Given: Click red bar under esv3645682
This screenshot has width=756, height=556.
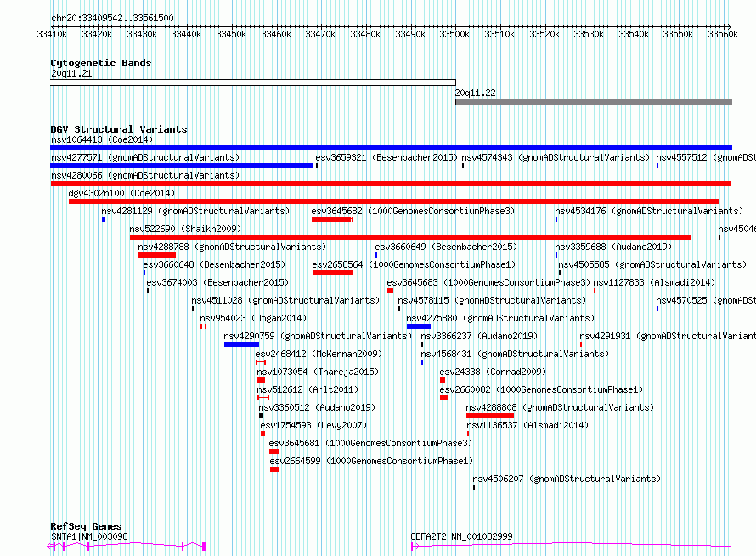Looking at the screenshot, I should (x=332, y=219).
